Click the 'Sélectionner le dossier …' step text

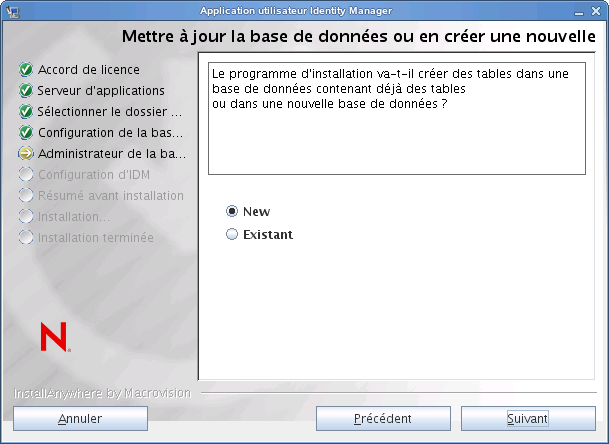[x=110, y=111]
